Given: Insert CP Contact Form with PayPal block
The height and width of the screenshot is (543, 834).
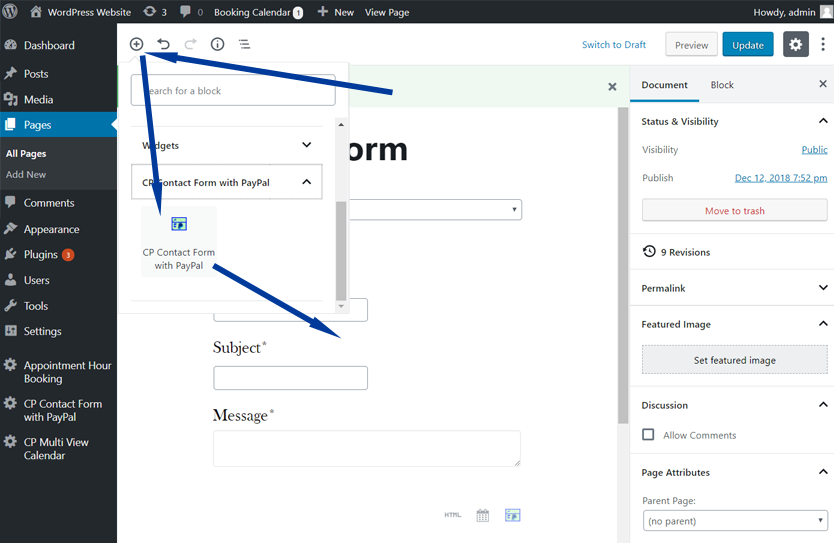Looking at the screenshot, I should (179, 241).
